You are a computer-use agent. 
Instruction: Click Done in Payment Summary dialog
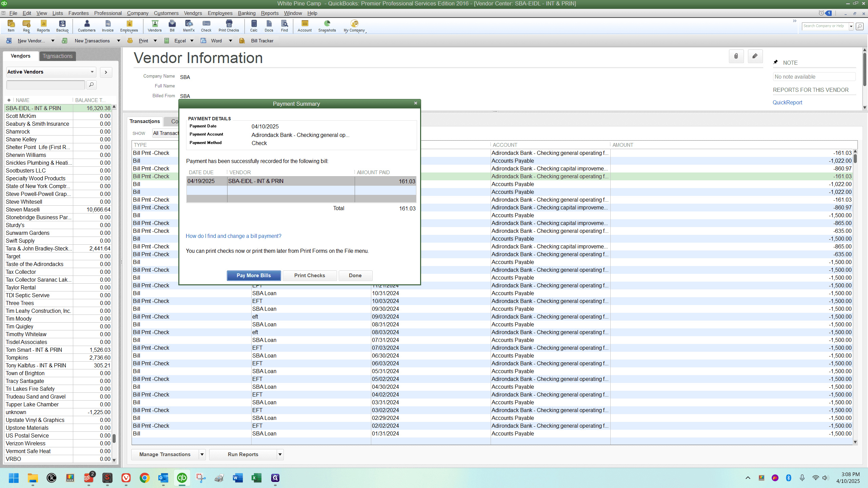click(355, 276)
